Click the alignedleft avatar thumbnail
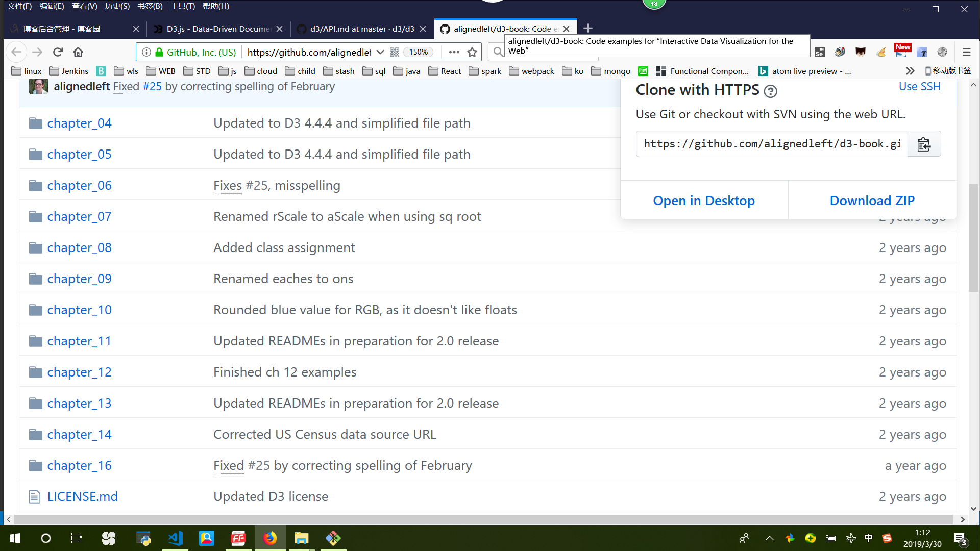The height and width of the screenshot is (551, 980). coord(38,86)
